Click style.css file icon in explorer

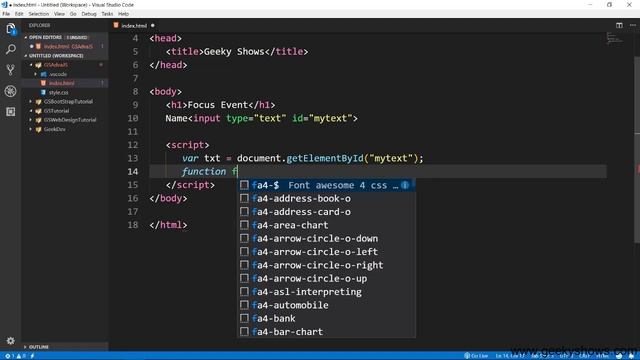tap(43, 92)
